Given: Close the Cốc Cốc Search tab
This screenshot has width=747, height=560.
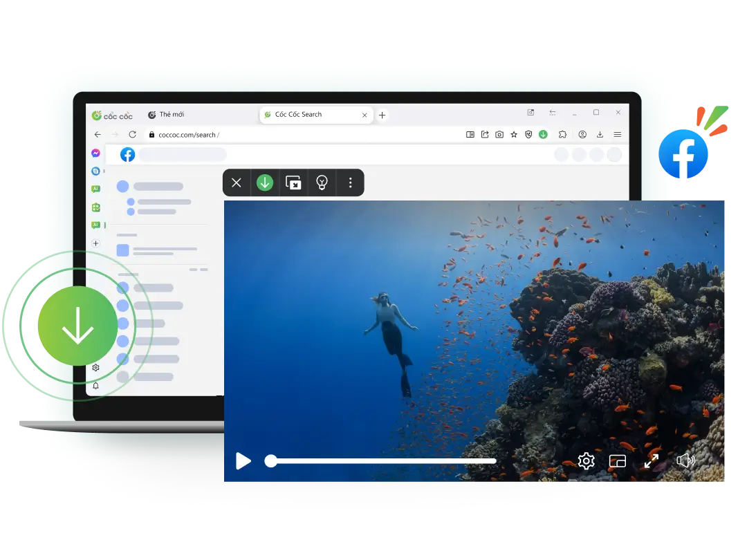Looking at the screenshot, I should [x=365, y=115].
